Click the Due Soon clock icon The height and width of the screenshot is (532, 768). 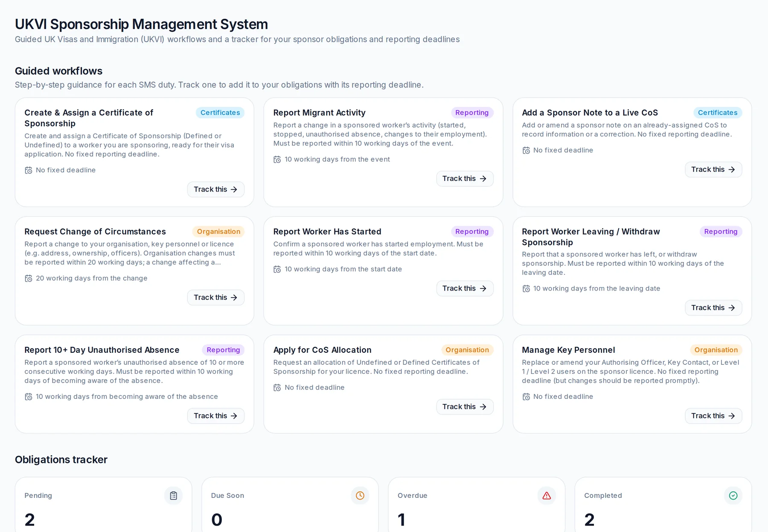(360, 495)
